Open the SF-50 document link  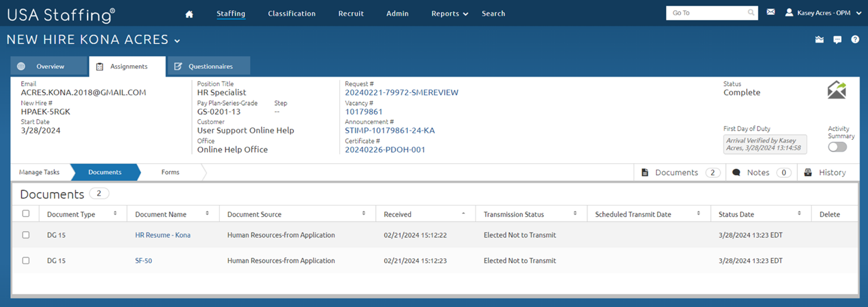tap(143, 261)
